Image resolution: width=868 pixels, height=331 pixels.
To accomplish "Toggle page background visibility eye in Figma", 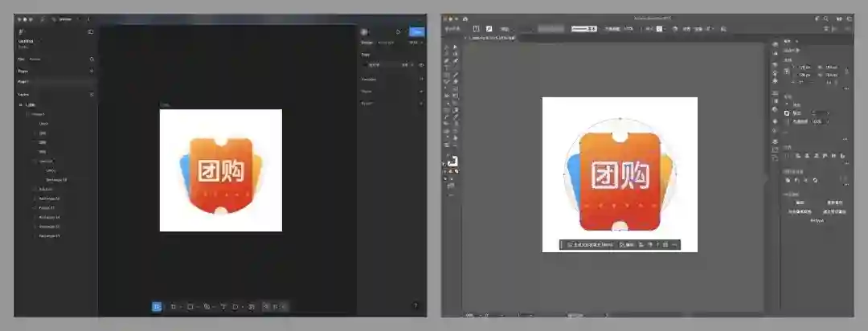I will (x=421, y=65).
